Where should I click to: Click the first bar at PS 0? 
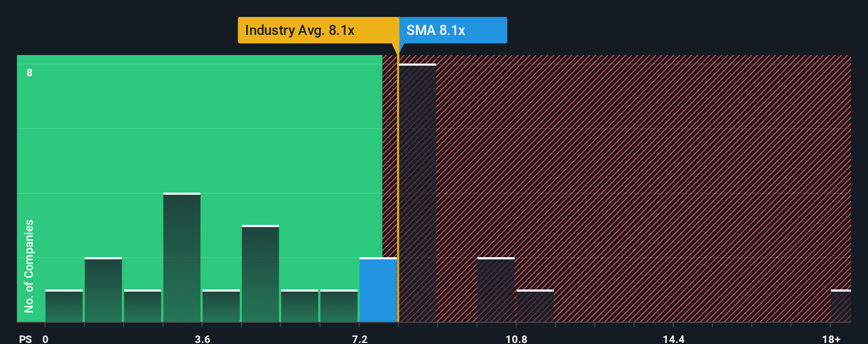point(64,306)
